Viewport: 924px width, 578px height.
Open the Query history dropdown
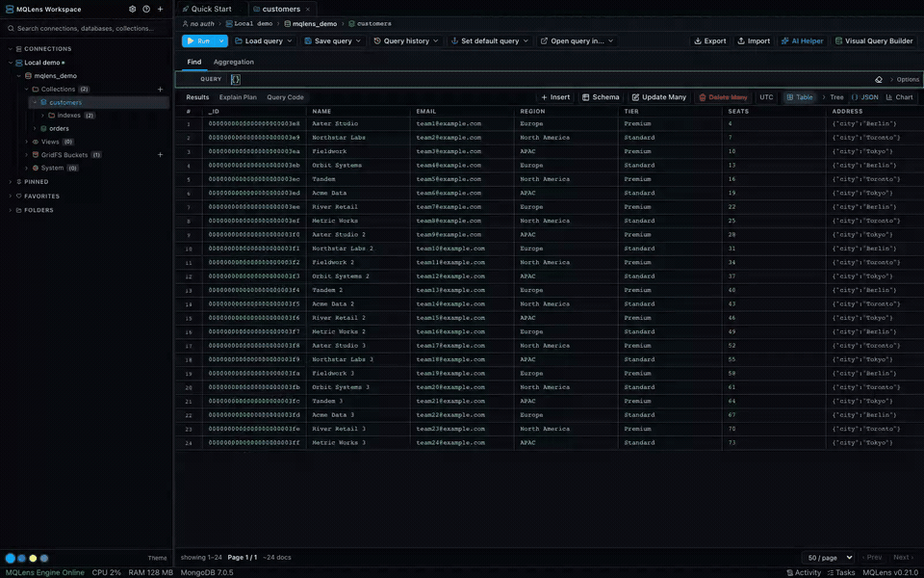406,40
